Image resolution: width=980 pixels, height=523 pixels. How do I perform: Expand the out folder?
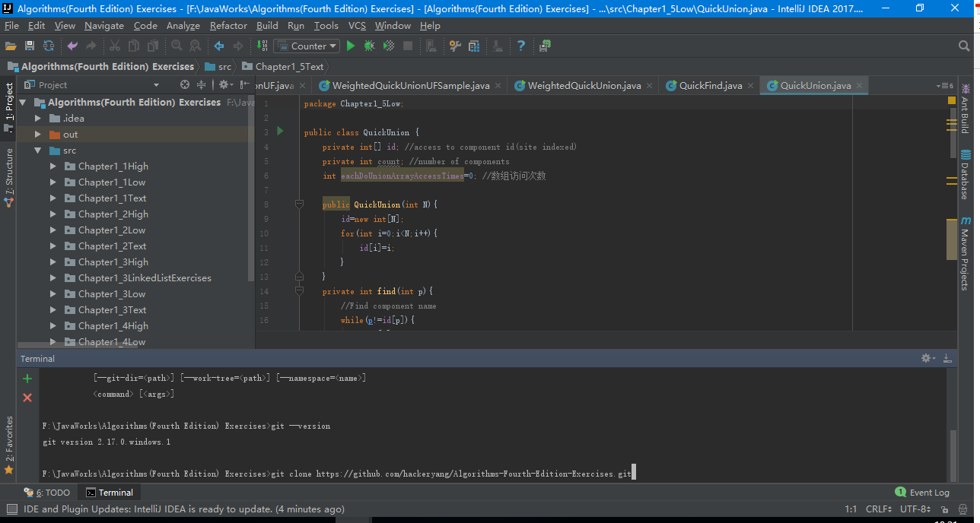pyautogui.click(x=38, y=134)
